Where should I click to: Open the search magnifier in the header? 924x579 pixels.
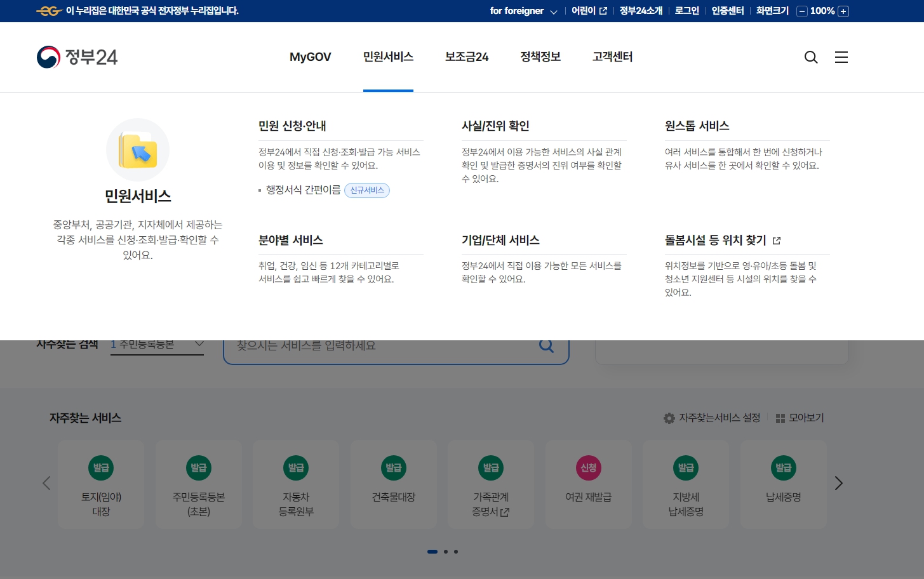(811, 57)
